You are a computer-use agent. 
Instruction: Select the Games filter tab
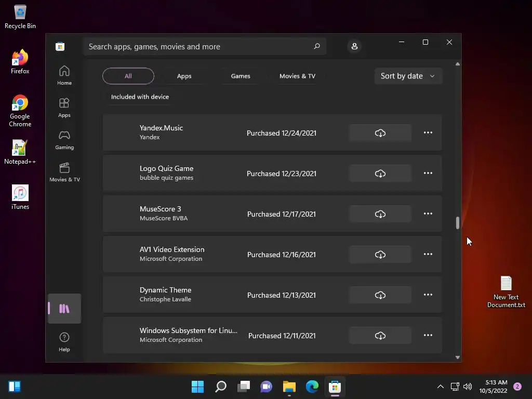[x=241, y=76]
